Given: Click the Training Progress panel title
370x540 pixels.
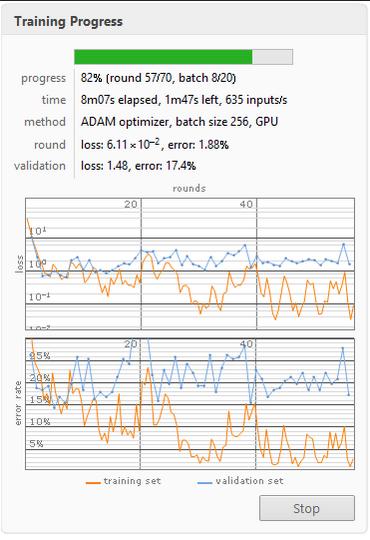Looking at the screenshot, I should (68, 21).
